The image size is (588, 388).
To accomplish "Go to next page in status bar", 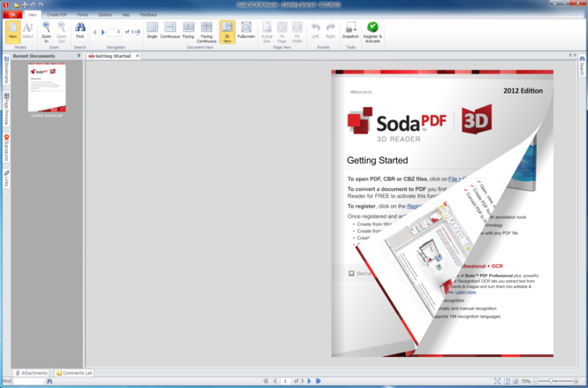I will (x=309, y=381).
